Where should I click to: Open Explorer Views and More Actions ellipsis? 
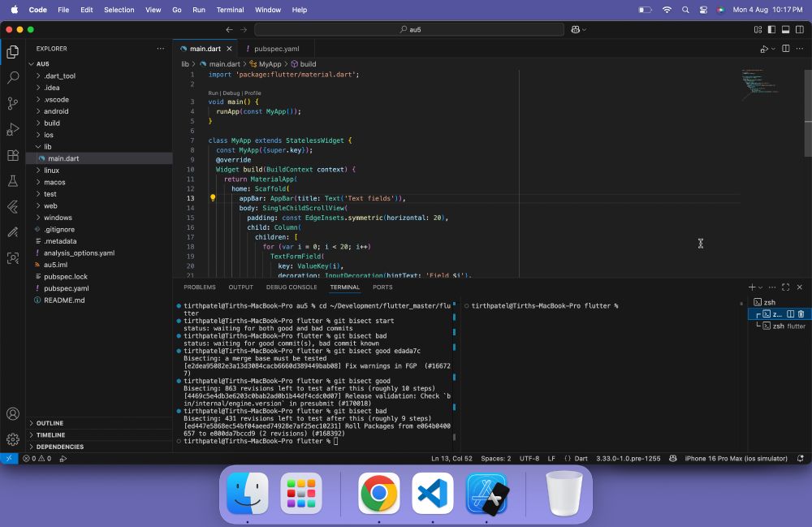click(x=161, y=49)
